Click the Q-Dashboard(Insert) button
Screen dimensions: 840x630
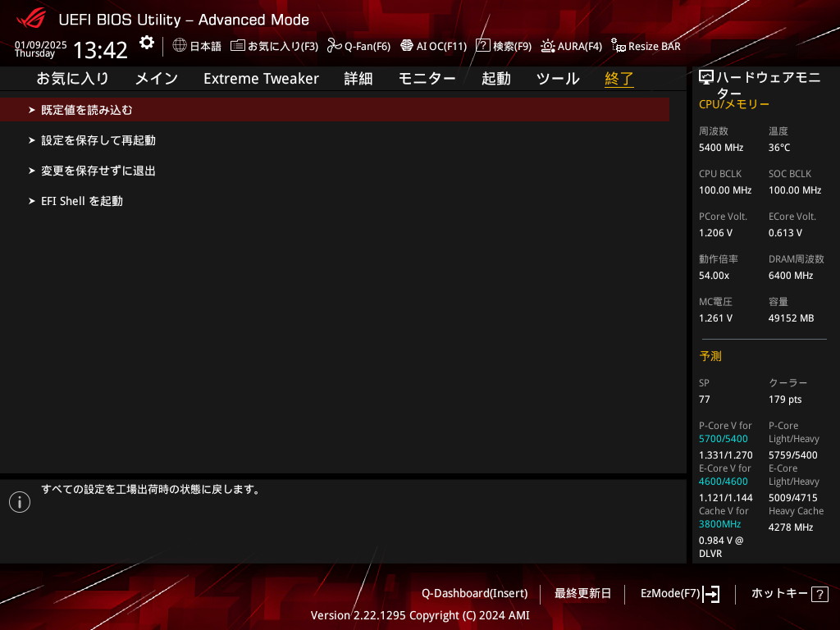[x=474, y=593]
